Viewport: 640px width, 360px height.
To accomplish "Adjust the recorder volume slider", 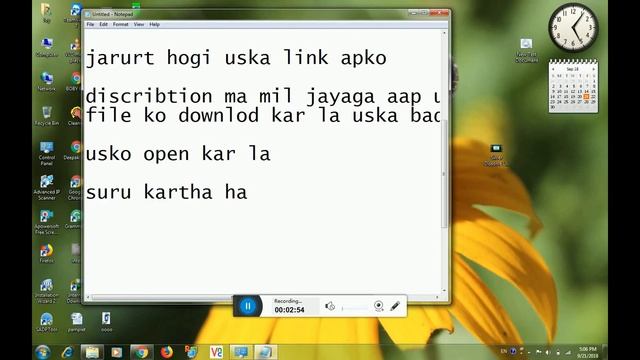I will 354,308.
